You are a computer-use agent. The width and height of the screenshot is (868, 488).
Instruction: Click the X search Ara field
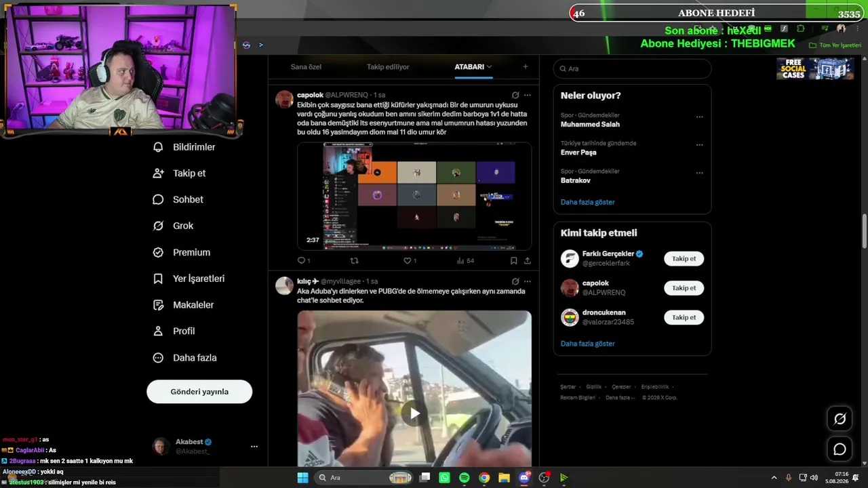coord(632,68)
